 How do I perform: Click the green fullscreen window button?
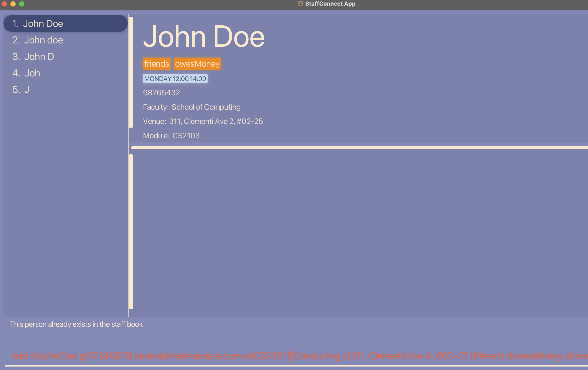[x=22, y=4]
